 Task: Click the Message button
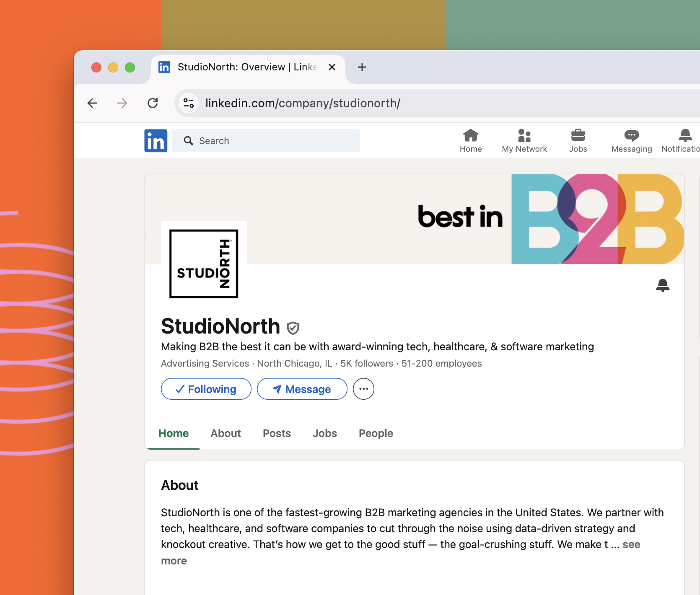coord(302,389)
